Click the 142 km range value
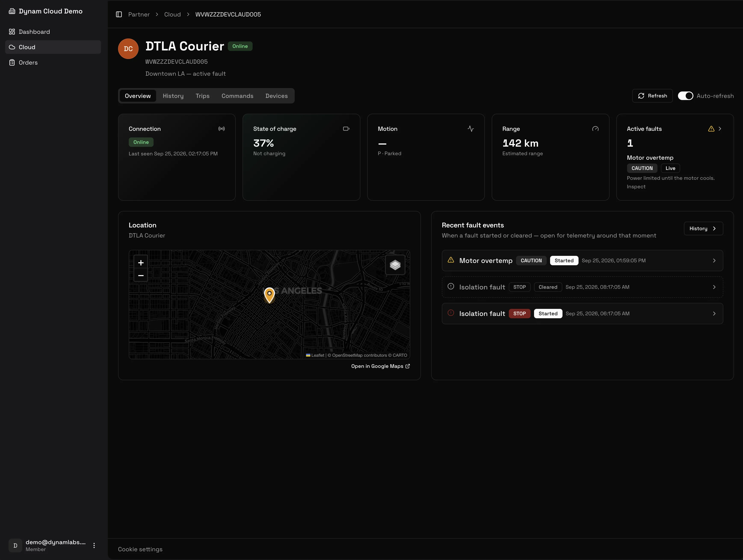Viewport: 743px width, 560px height. [x=520, y=143]
